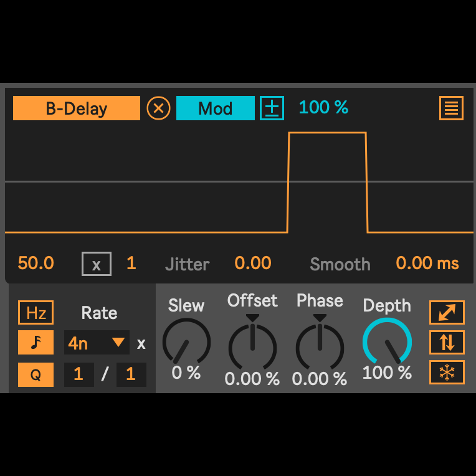This screenshot has width=476, height=476.
Task: Select the musical note sync mode
Action: point(36,343)
